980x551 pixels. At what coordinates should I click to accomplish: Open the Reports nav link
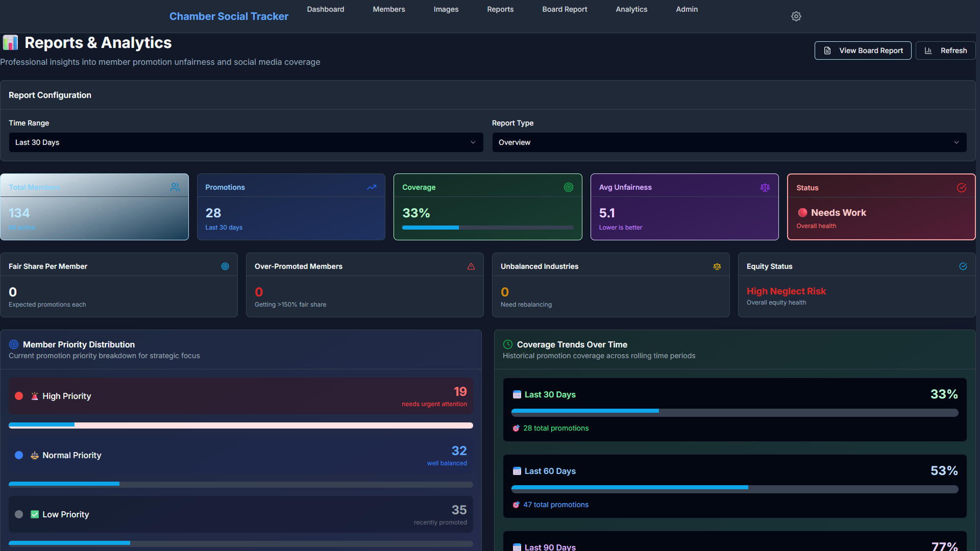[500, 9]
